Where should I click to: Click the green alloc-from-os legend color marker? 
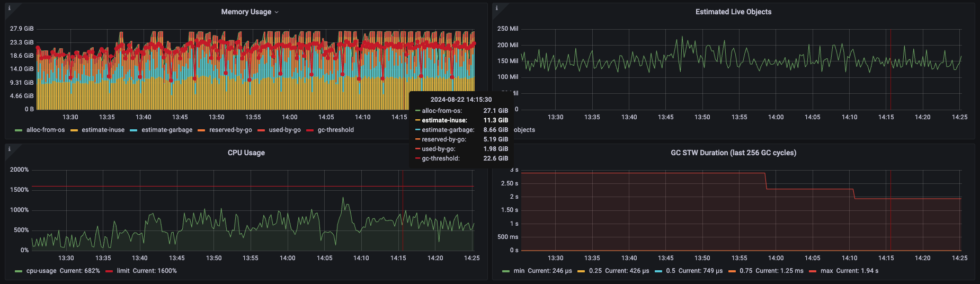coord(19,130)
